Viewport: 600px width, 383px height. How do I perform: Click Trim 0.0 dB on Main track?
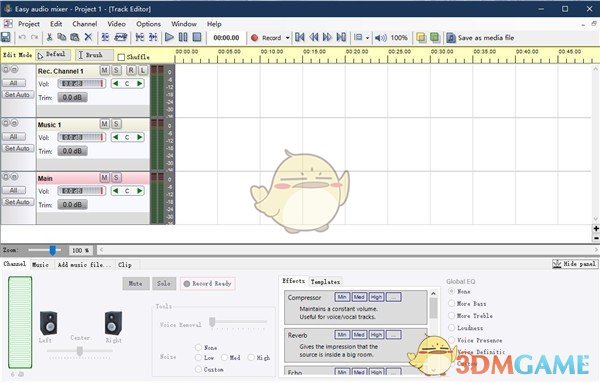(72, 205)
